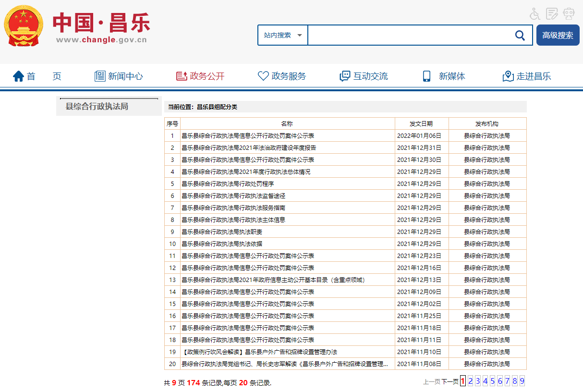Expand the 站内搜索 scope dropdown
Screen dimensions: 583x392
283,35
